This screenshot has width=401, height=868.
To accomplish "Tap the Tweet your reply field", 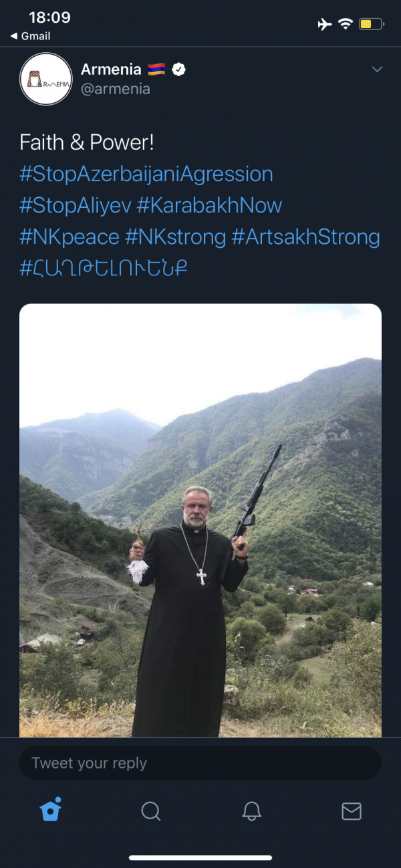I will 200,763.
